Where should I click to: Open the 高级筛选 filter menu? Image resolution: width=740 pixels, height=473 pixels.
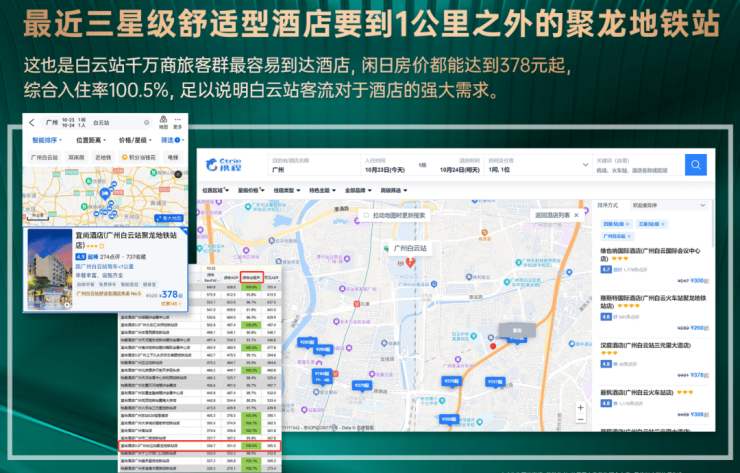(x=394, y=190)
